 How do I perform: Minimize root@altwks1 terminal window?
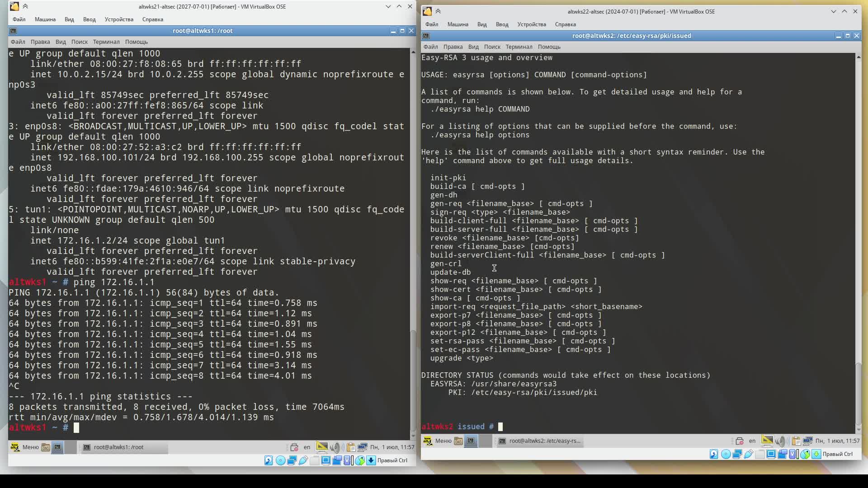[393, 31]
